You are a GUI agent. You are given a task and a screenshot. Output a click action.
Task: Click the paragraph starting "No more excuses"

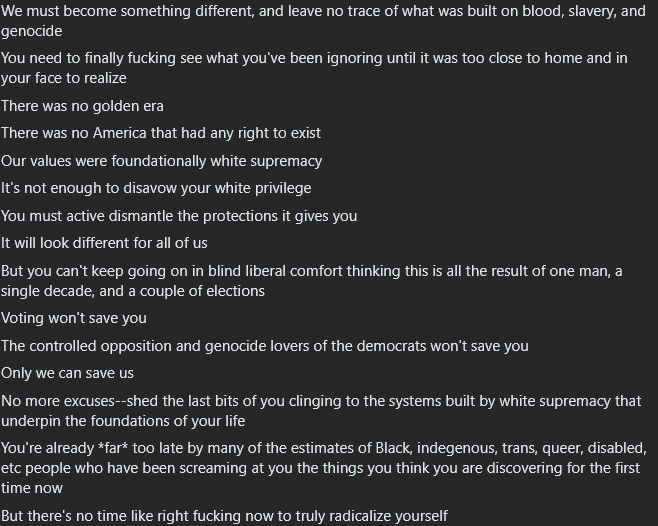320,410
